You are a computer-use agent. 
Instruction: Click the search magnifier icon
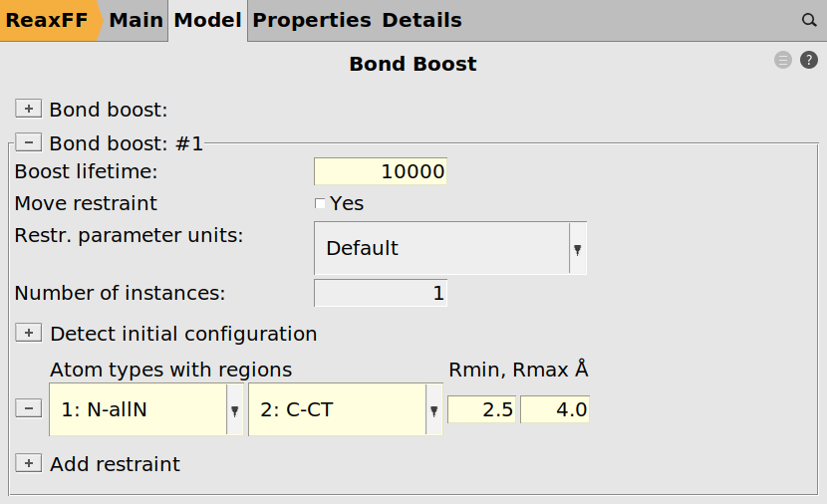809,20
